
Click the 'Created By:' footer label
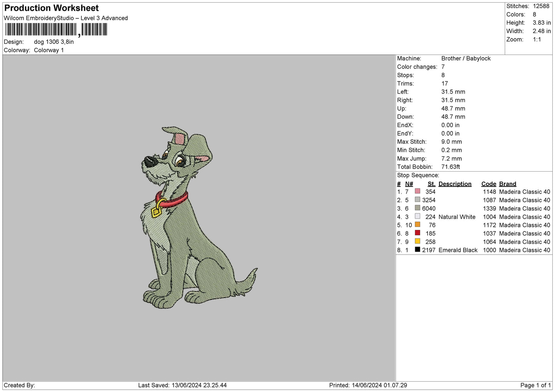pos(19,385)
